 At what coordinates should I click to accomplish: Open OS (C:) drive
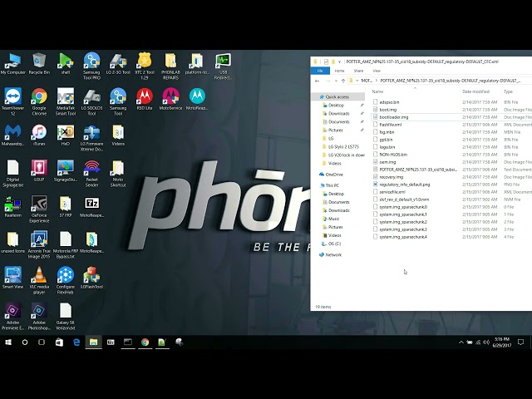coord(334,244)
